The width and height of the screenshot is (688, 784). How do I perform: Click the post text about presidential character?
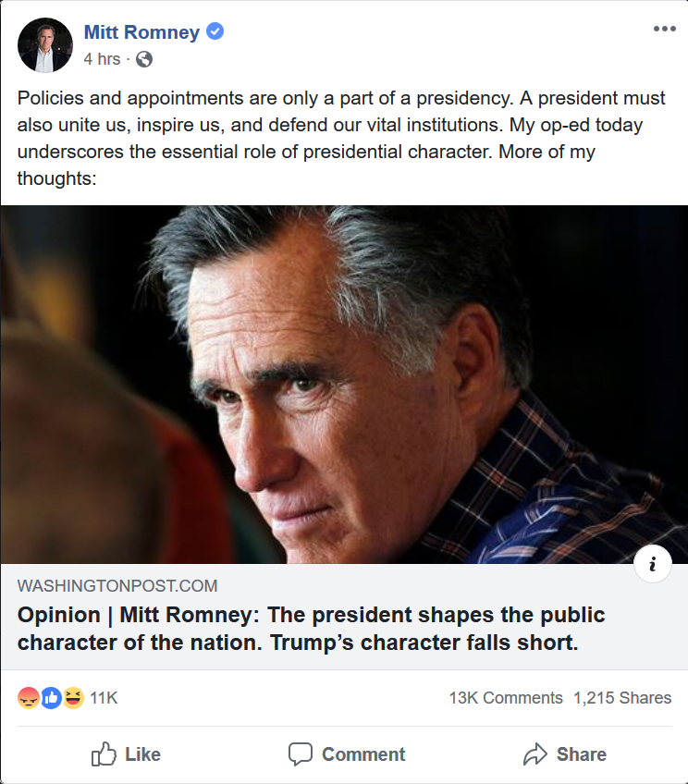[342, 138]
